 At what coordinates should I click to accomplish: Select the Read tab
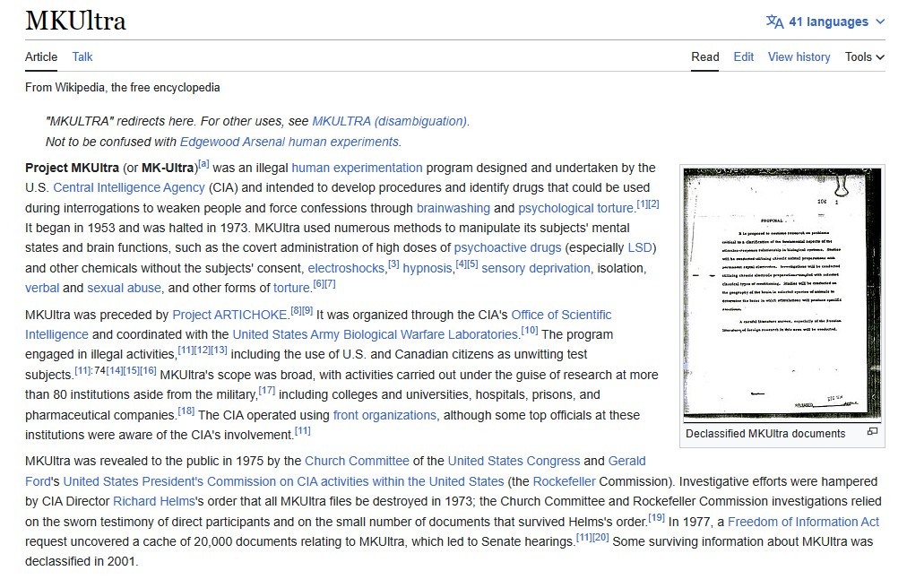pyautogui.click(x=705, y=56)
